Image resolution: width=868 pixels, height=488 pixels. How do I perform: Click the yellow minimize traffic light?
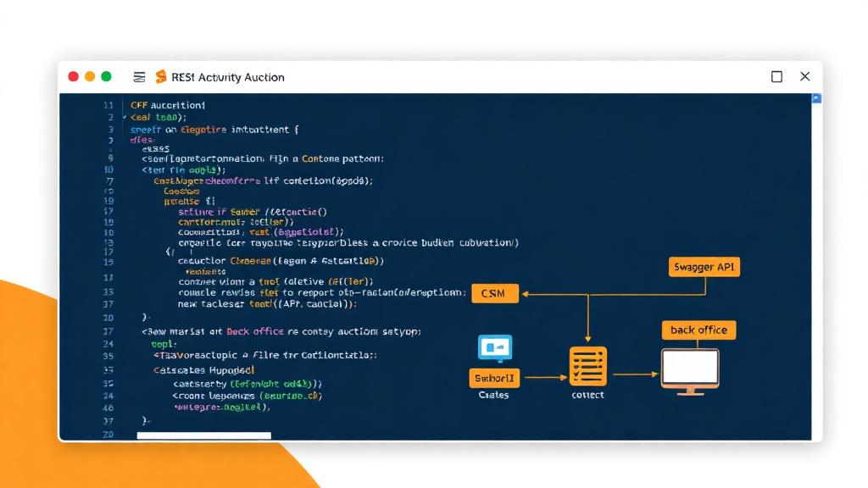pyautogui.click(x=90, y=76)
